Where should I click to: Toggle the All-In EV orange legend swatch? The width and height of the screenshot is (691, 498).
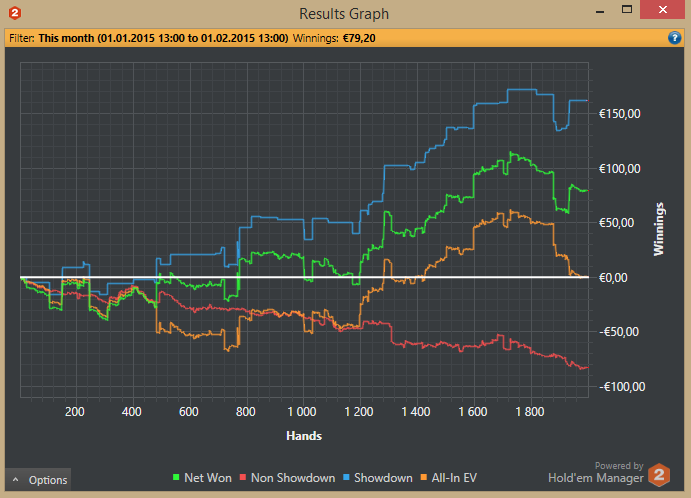pos(424,477)
